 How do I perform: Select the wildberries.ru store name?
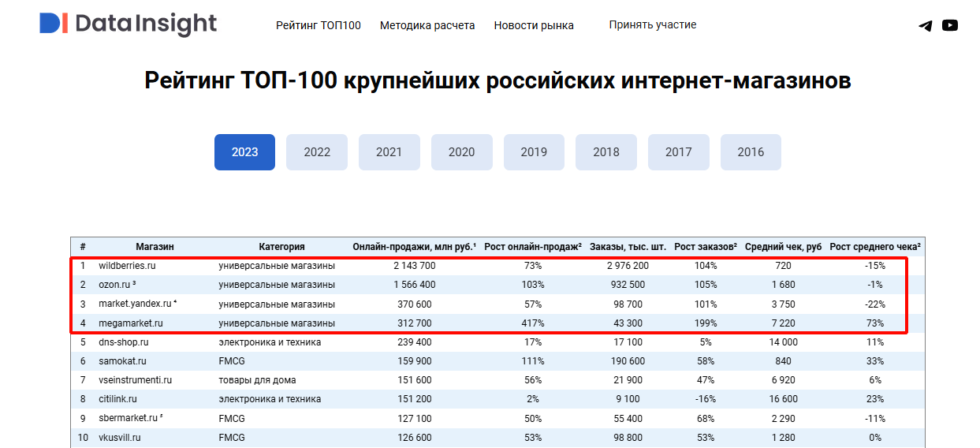pyautogui.click(x=127, y=266)
